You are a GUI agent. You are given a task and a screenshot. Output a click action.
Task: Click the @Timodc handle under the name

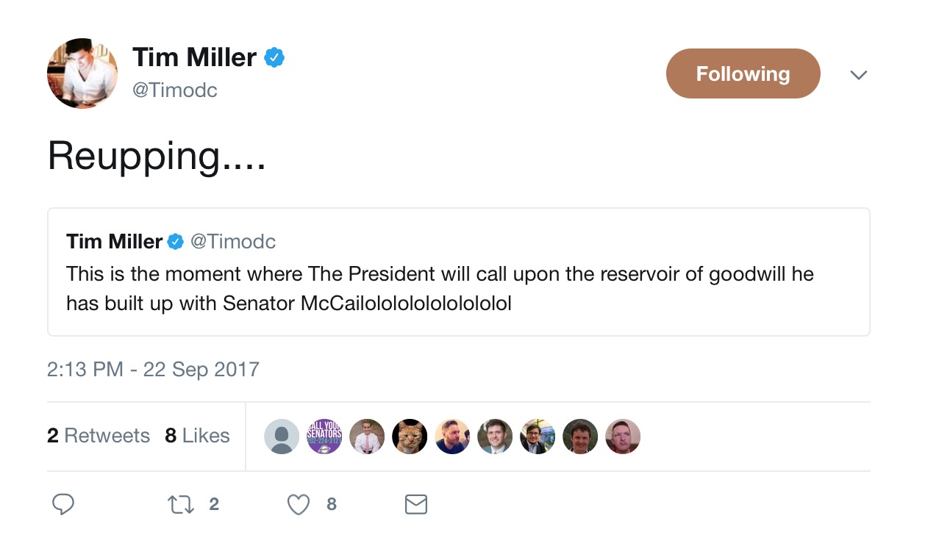click(x=175, y=90)
